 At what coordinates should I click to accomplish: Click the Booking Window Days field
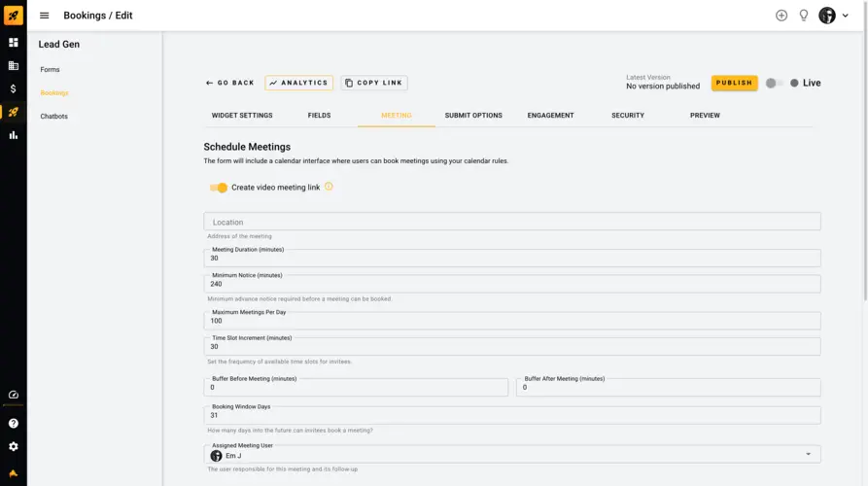[x=512, y=415]
